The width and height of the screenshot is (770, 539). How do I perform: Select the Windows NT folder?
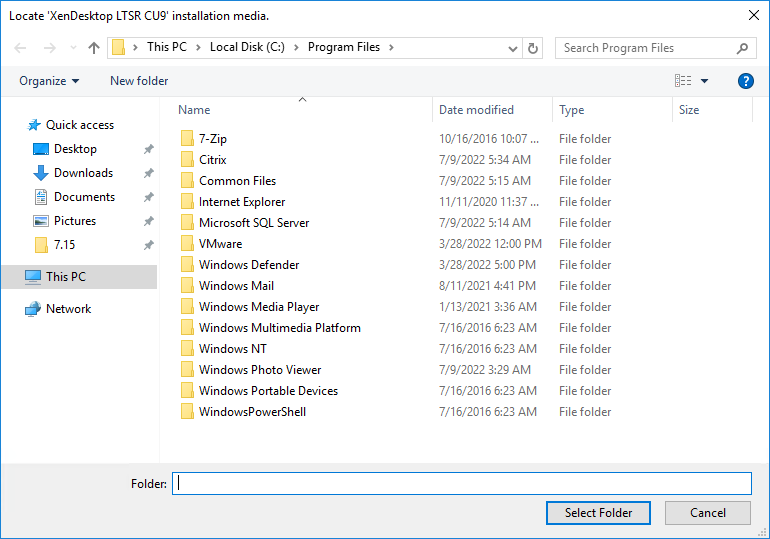233,349
